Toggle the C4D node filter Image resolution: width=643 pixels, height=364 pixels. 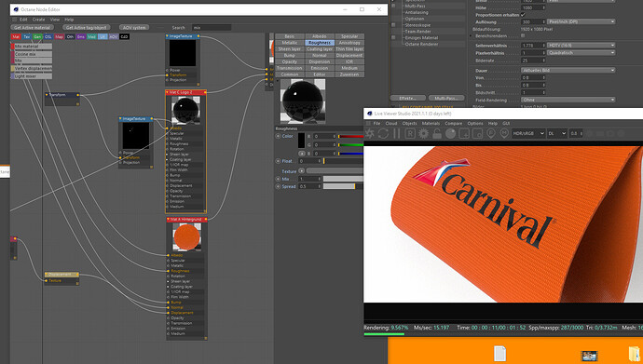point(124,37)
